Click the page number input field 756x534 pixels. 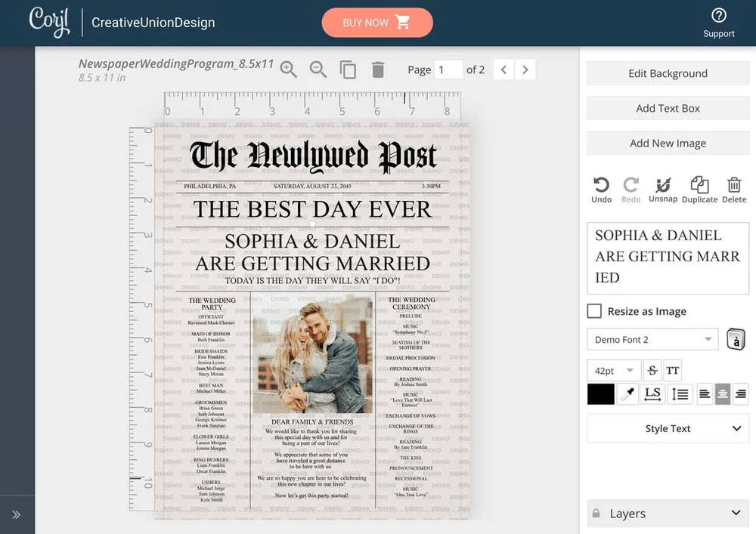(x=448, y=69)
